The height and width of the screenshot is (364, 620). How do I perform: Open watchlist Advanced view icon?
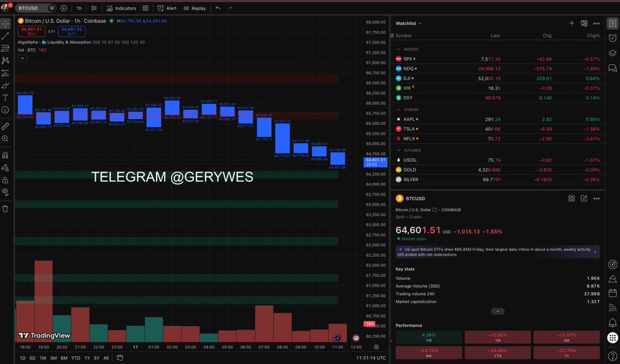(584, 23)
